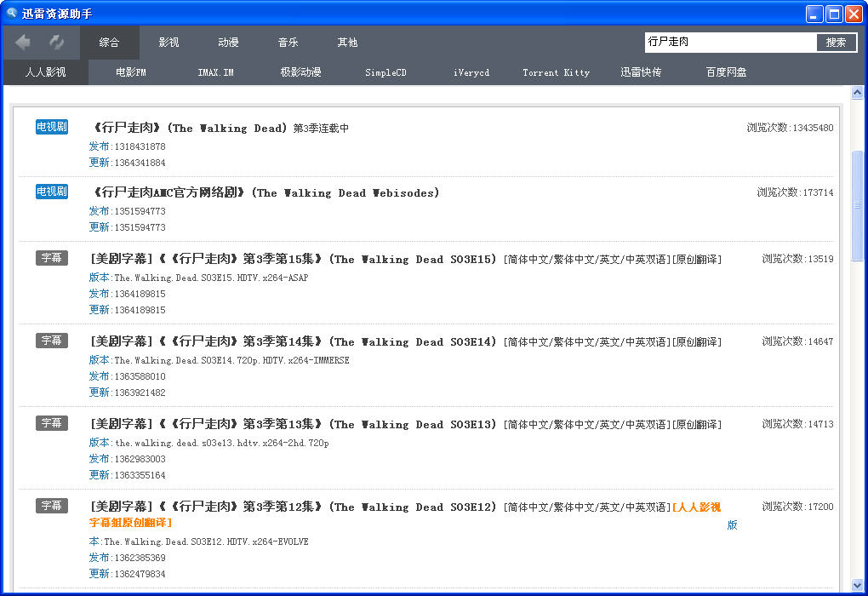Choose the 百度网盘 source tab

point(726,72)
